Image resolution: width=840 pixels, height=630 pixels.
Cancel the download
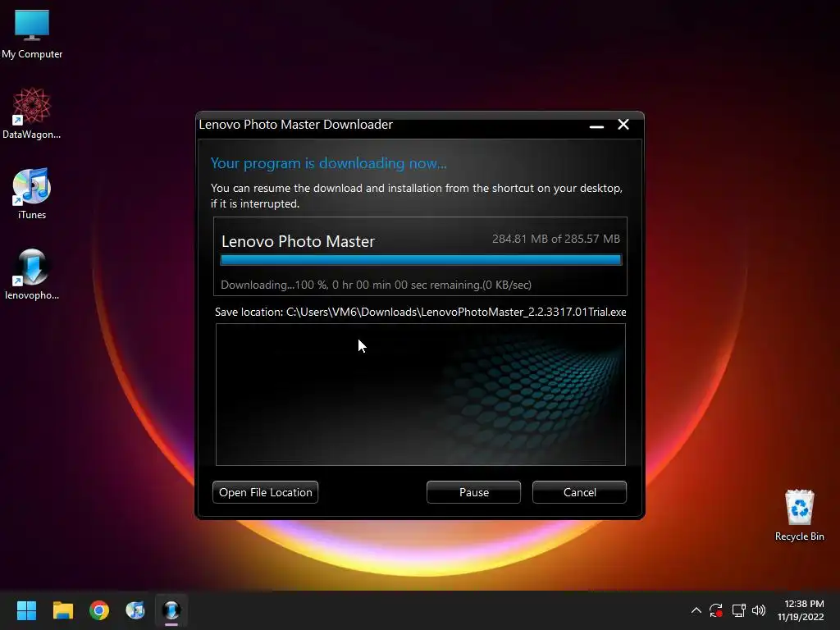pos(579,492)
